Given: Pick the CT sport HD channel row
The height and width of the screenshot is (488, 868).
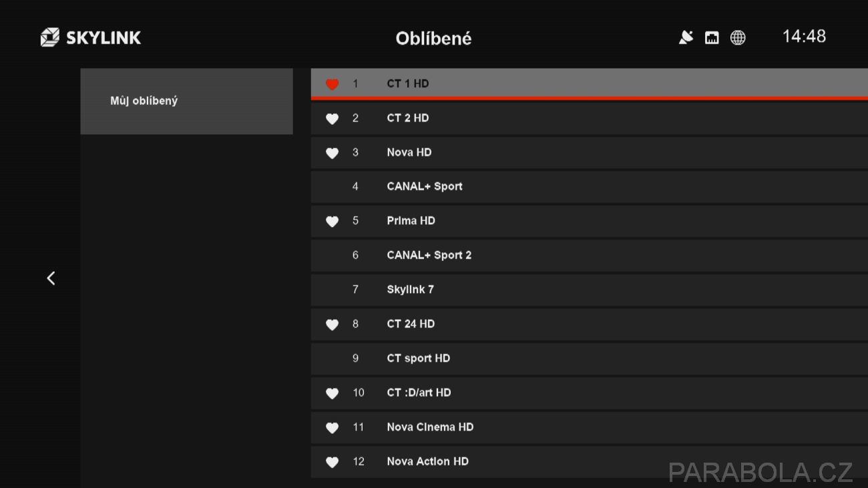Looking at the screenshot, I should [x=589, y=358].
